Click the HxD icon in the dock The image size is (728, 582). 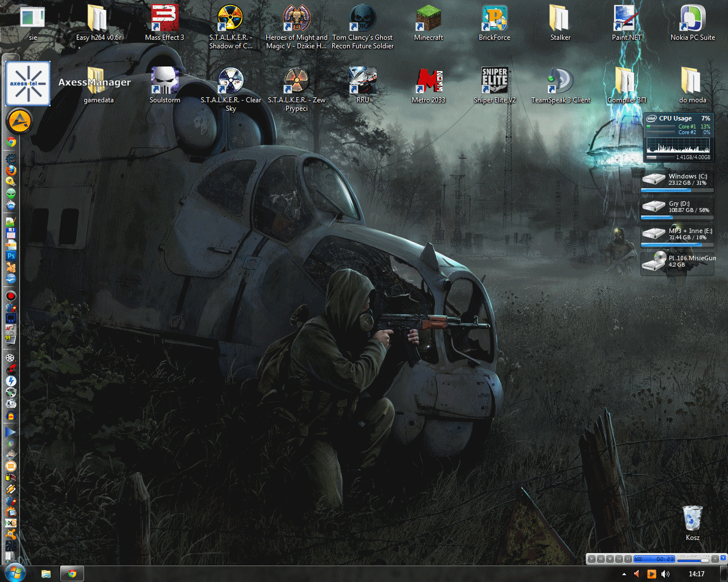(x=10, y=523)
